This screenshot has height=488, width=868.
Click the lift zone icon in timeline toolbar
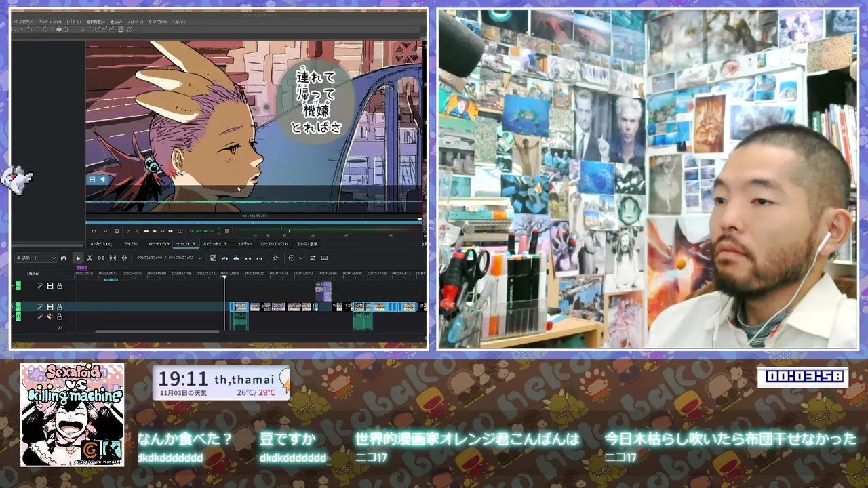click(x=259, y=258)
